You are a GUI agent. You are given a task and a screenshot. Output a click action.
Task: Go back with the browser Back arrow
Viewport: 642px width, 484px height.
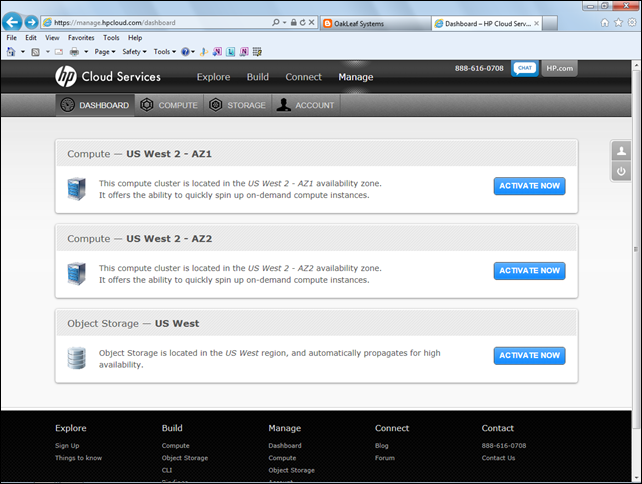(x=12, y=22)
